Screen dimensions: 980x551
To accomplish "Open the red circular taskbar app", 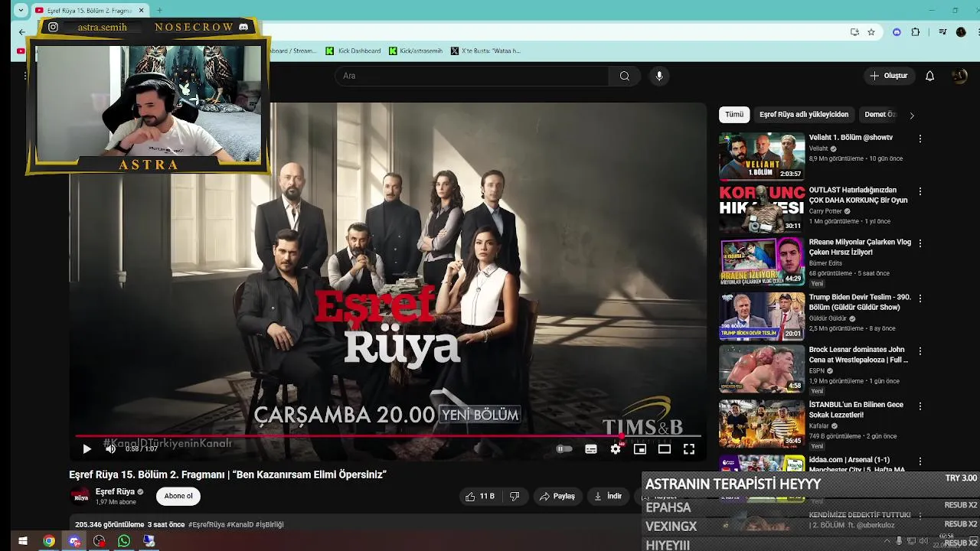I will coord(100,541).
